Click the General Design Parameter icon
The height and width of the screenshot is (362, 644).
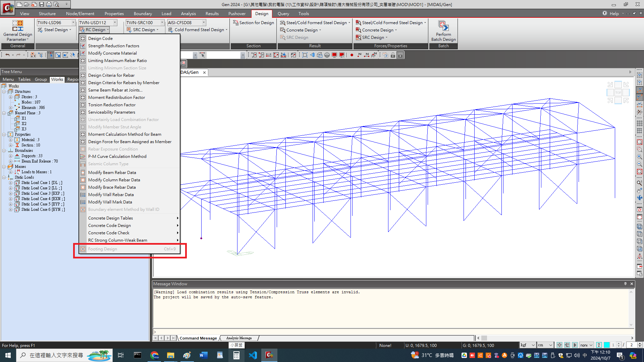pos(18,26)
